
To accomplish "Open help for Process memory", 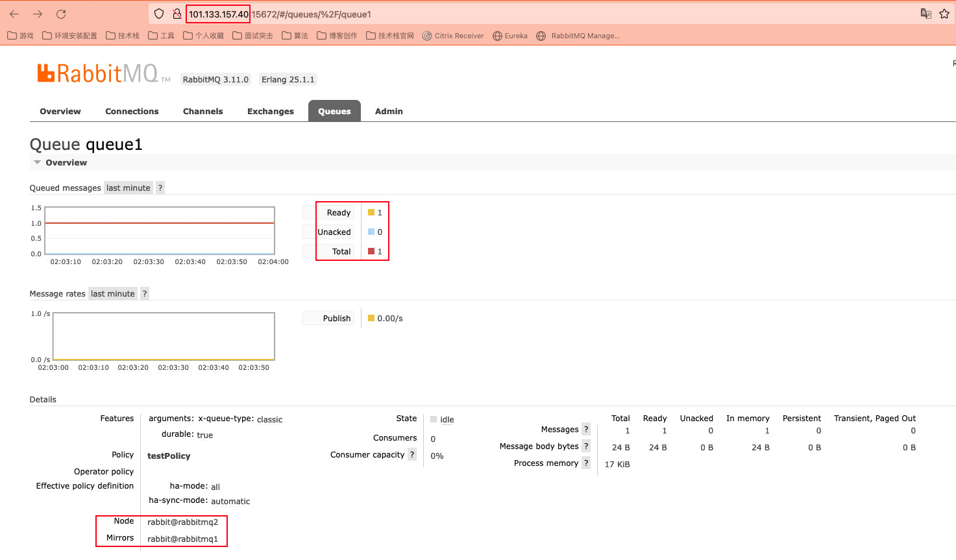I will 586,463.
